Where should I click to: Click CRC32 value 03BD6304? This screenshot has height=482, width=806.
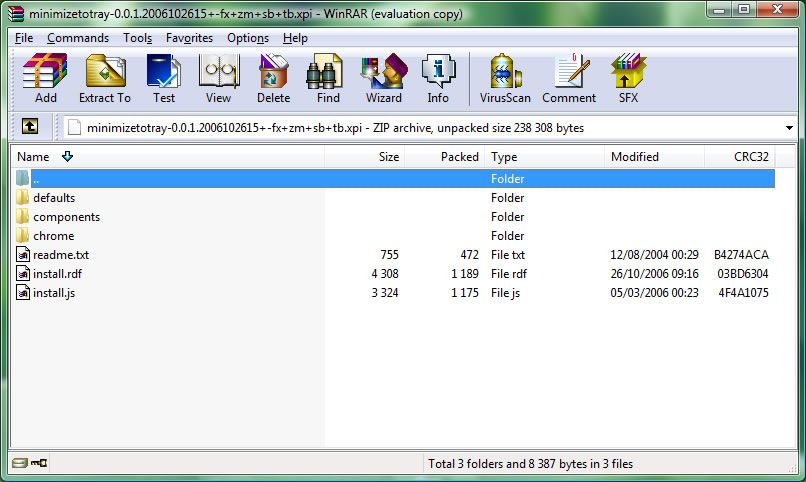(743, 274)
